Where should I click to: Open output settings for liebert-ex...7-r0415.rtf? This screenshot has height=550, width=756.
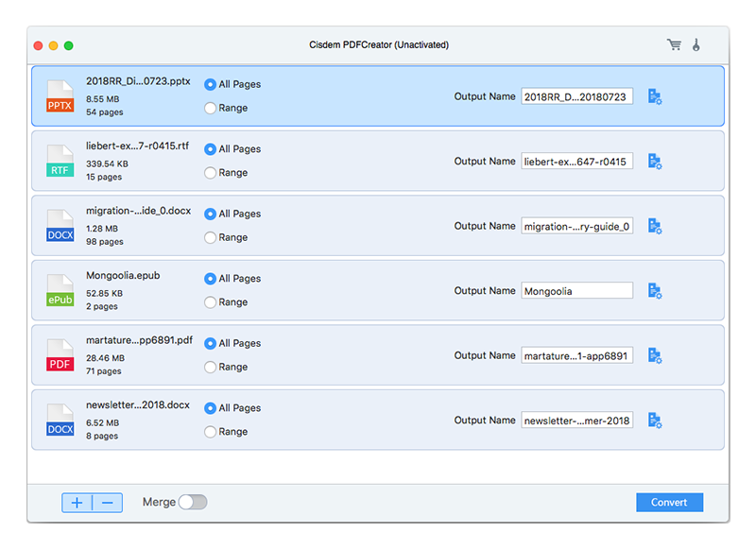655,161
